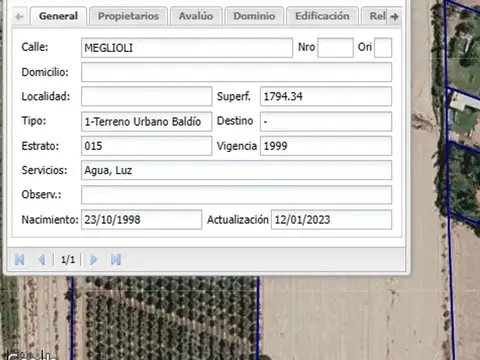Click the empty Observ. field
This screenshot has width=480, height=360.
tap(236, 195)
